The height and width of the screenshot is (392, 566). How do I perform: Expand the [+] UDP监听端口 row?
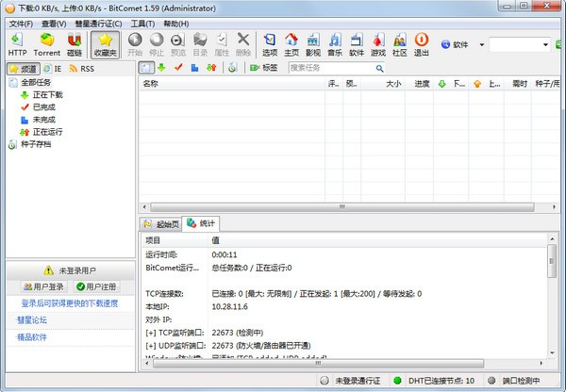(175, 346)
